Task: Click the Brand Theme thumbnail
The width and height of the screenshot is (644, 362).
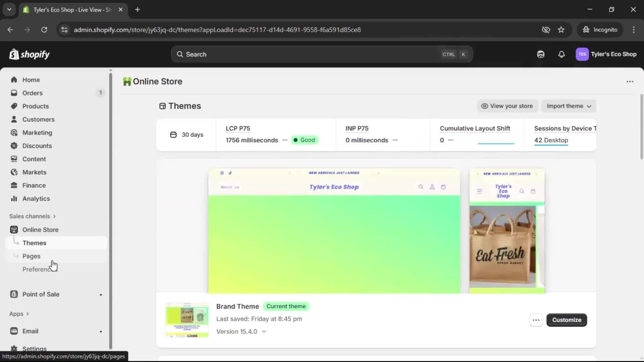Action: point(187,320)
